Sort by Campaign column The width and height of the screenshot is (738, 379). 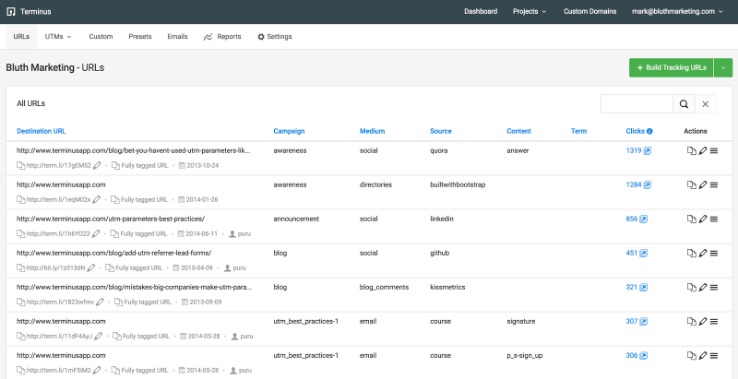[289, 131]
